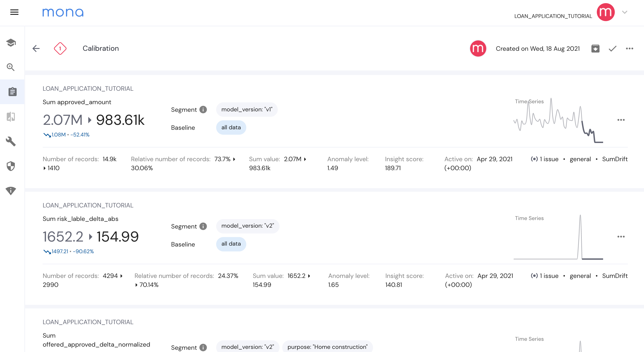Open three-dot menu for Sum approved_amount card

coord(621,120)
